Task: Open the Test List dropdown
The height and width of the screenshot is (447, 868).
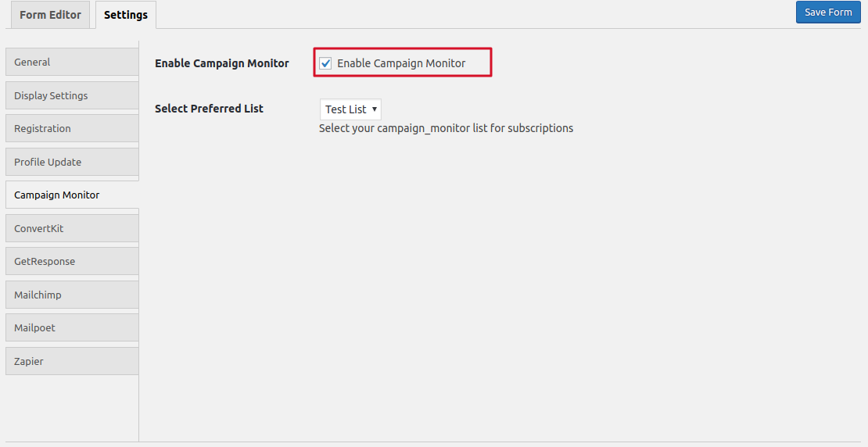Action: [x=350, y=109]
